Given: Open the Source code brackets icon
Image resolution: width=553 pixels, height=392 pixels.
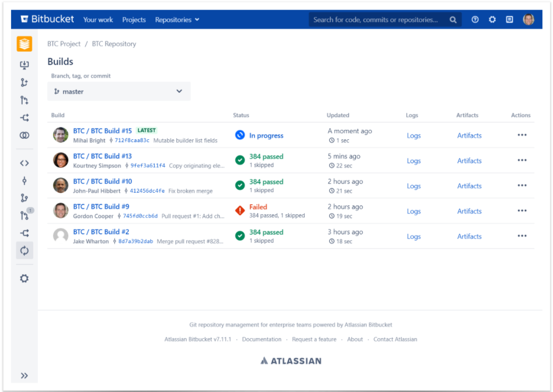Looking at the screenshot, I should pyautogui.click(x=24, y=163).
